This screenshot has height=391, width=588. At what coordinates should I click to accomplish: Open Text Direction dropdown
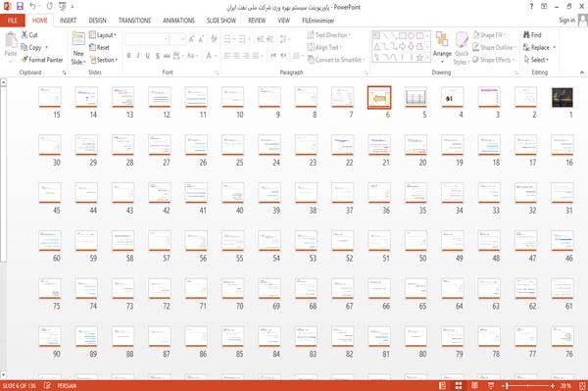329,35
